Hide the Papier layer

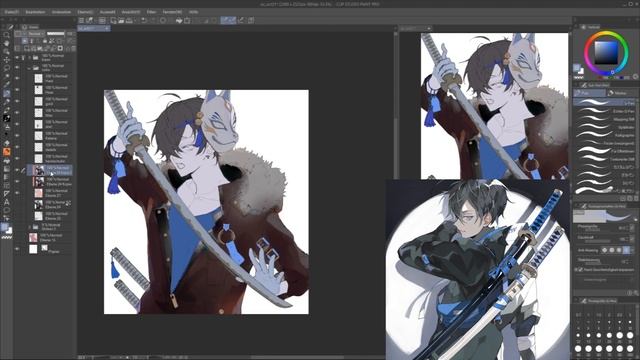(x=17, y=249)
